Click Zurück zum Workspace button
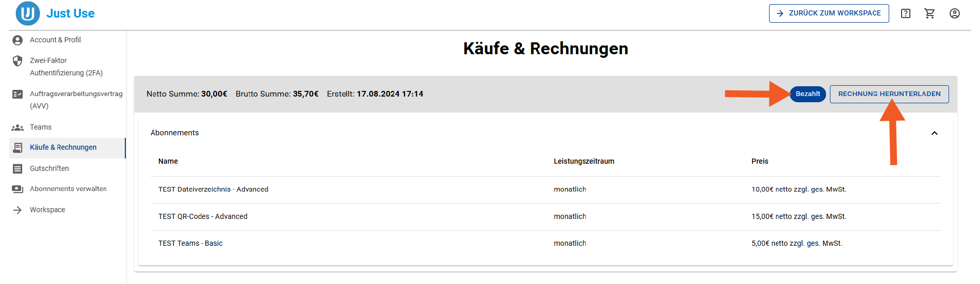 (829, 13)
